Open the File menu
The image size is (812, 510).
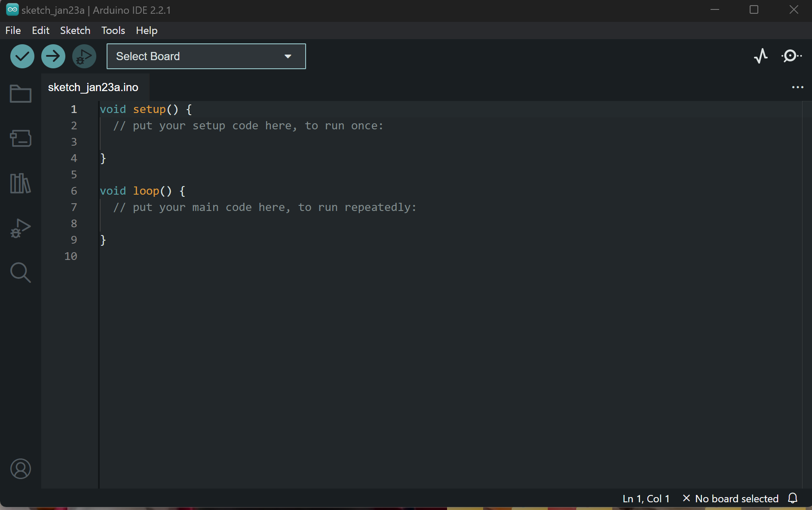[x=13, y=31]
